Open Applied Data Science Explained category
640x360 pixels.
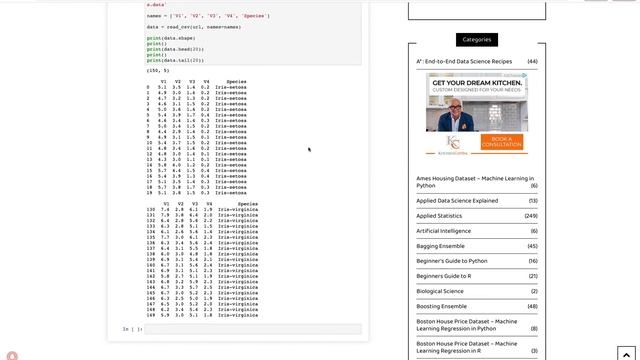pyautogui.click(x=457, y=200)
